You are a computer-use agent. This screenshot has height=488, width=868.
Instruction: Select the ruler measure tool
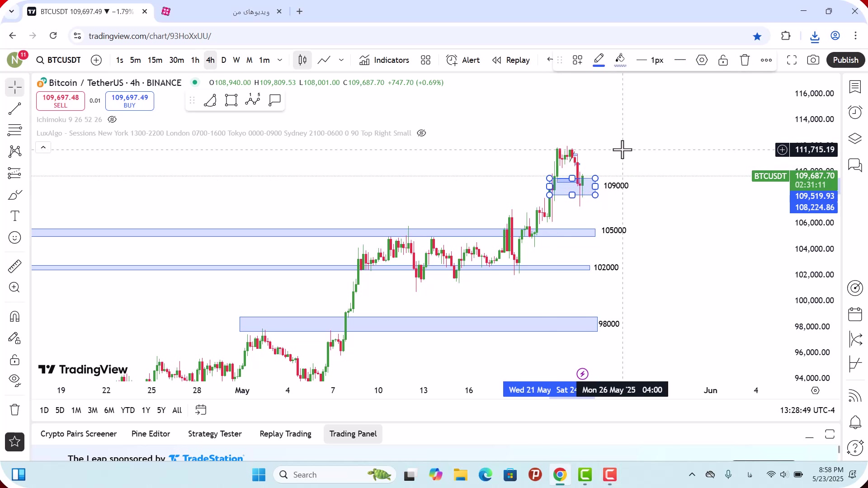pyautogui.click(x=14, y=266)
